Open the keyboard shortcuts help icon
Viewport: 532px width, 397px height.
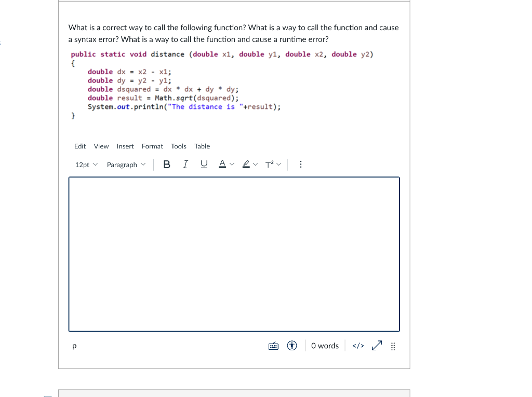pyautogui.click(x=273, y=346)
